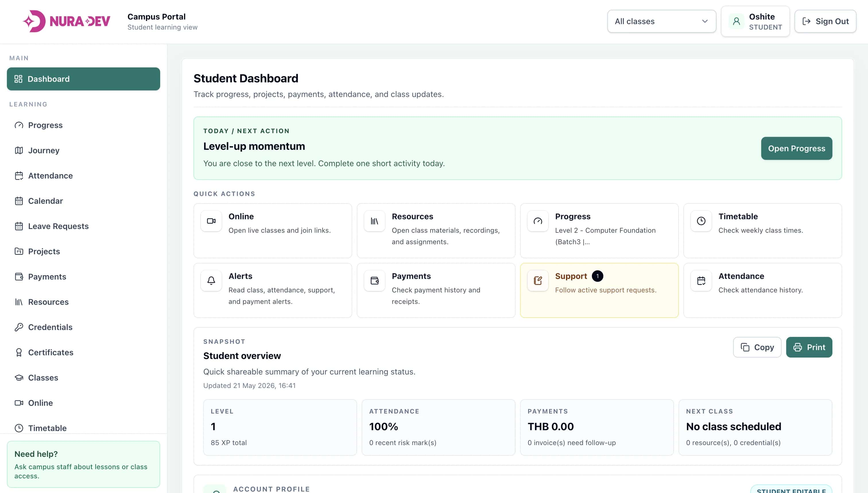Screen dimensions: 868x493
Task: Click the Leave Requests icon in sidebar
Action: tap(19, 226)
